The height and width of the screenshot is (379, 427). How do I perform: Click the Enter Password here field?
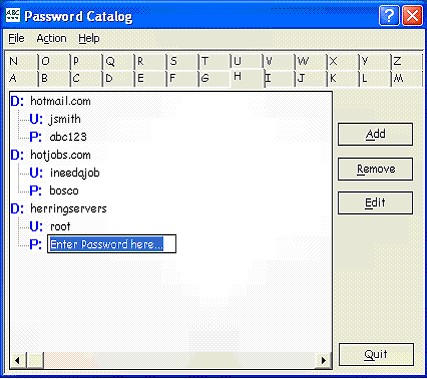pyautogui.click(x=112, y=244)
